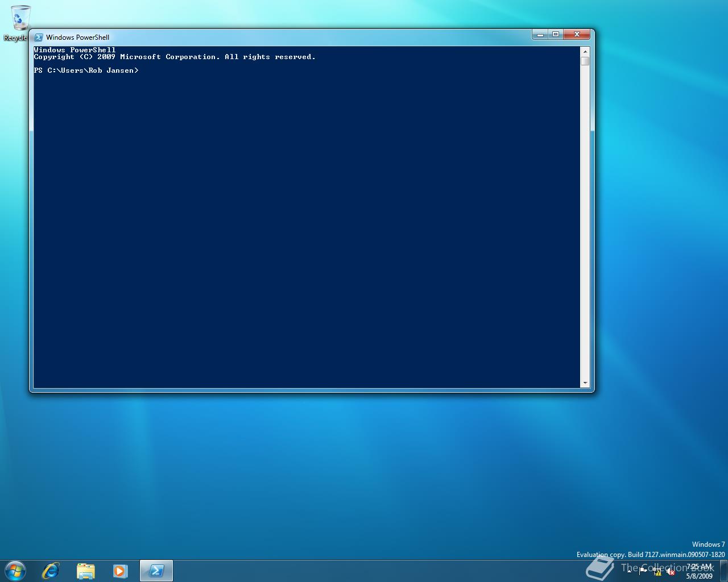728x582 pixels.
Task: Click the PowerShell icon in the title bar
Action: pyautogui.click(x=39, y=38)
